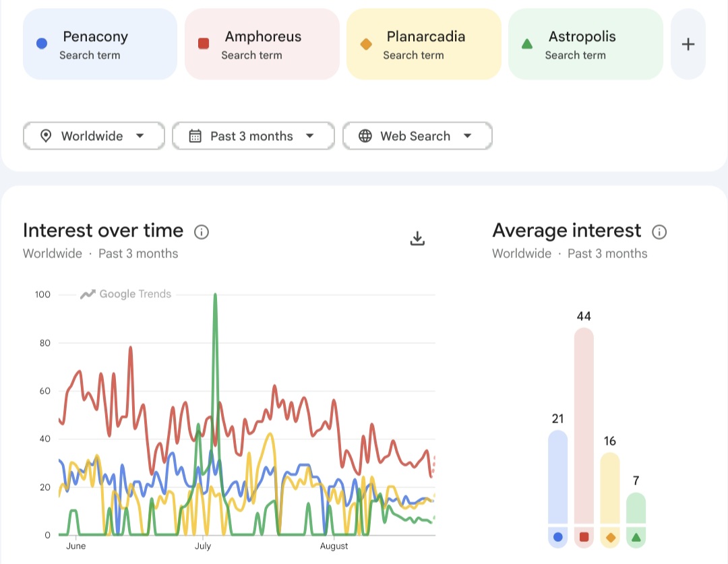This screenshot has height=564, width=728.
Task: Expand the Web Search type dropdown
Action: click(x=417, y=136)
